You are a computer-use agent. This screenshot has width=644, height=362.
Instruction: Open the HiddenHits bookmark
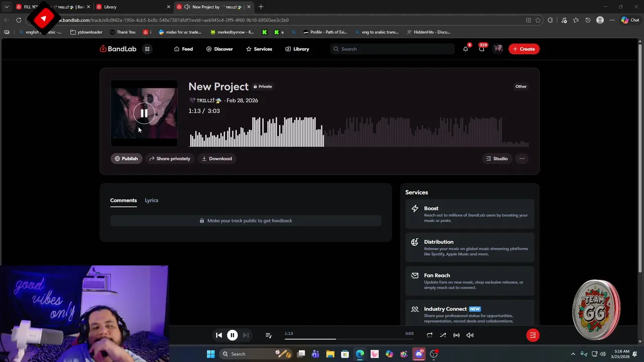pyautogui.click(x=428, y=32)
